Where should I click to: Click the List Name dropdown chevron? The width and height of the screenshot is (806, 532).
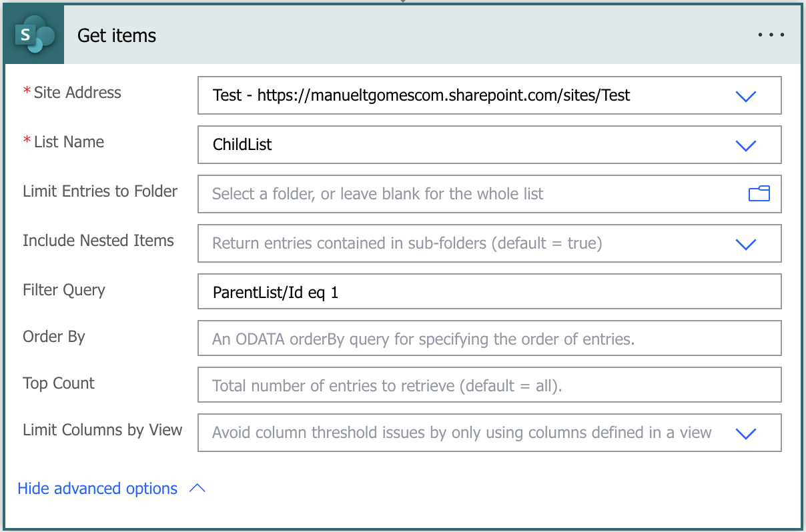746,145
